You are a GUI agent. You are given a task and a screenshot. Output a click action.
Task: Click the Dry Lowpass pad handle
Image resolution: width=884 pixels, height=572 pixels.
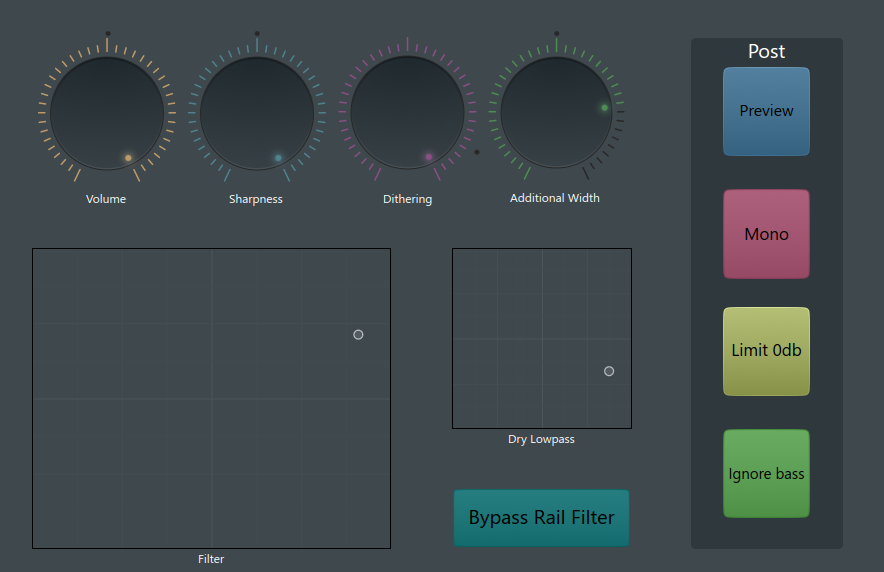609,371
